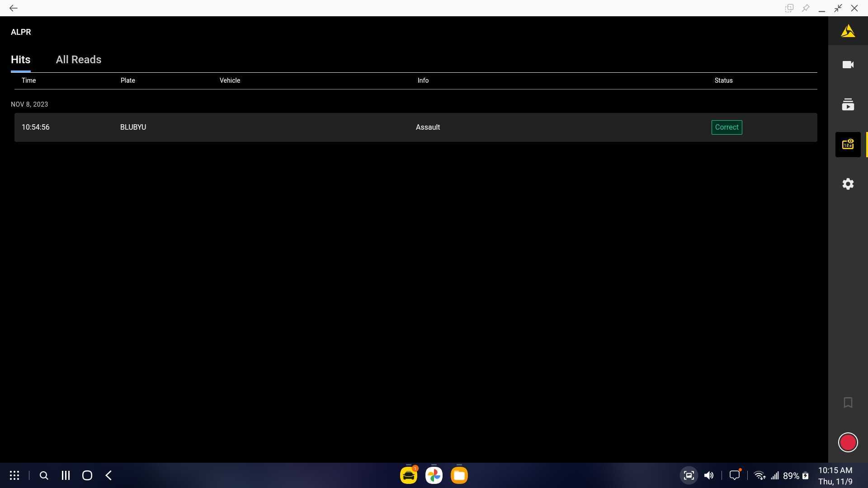Viewport: 868px width, 488px height.
Task: Click the Correct status button
Action: pyautogui.click(x=726, y=127)
